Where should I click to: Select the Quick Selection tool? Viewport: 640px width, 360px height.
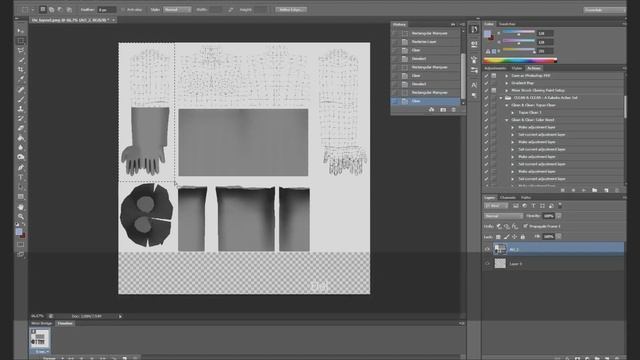tap(20, 60)
